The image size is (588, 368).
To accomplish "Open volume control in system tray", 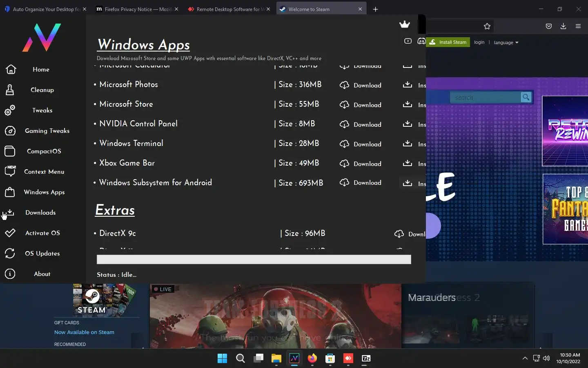I will [546, 359].
